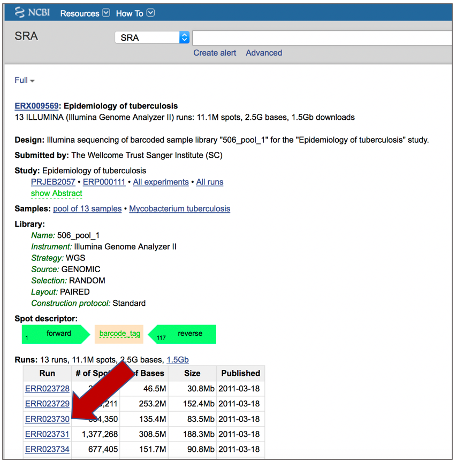Expand the How To dropdown arrow icon

click(151, 13)
